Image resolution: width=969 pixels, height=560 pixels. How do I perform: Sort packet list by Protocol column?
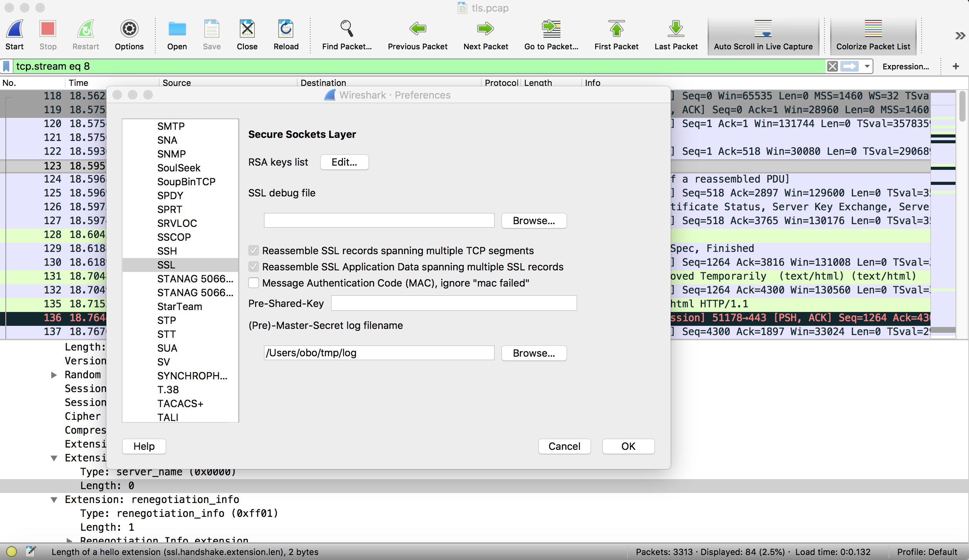[501, 83]
